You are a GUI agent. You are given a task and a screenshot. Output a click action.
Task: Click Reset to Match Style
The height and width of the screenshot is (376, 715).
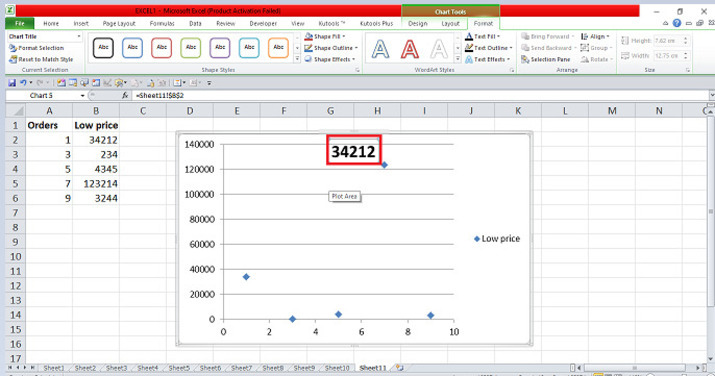pyautogui.click(x=41, y=59)
